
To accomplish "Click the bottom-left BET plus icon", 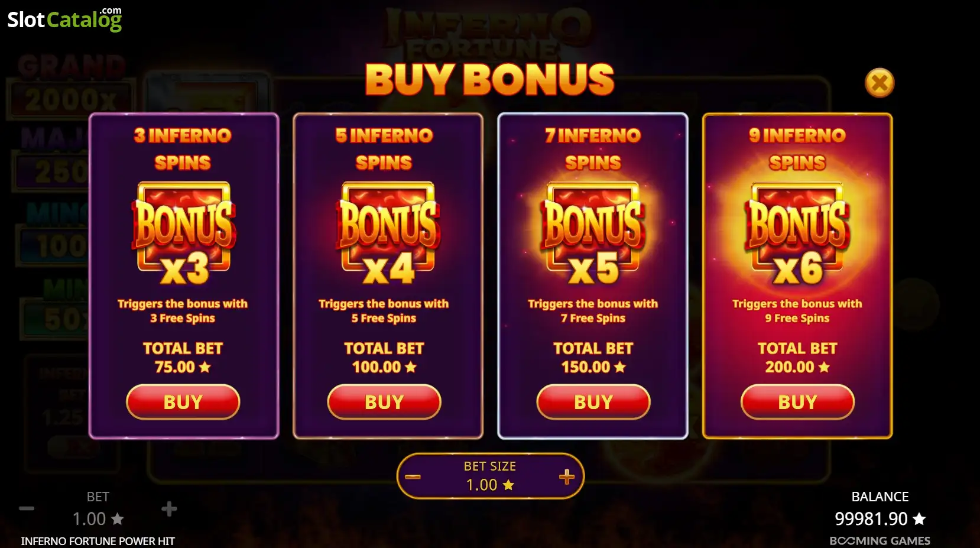I will (x=169, y=508).
